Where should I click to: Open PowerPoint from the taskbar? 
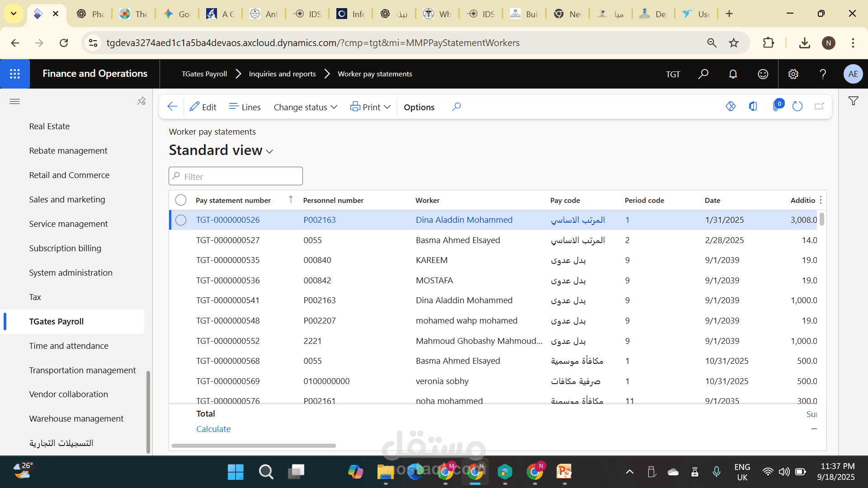click(x=564, y=472)
